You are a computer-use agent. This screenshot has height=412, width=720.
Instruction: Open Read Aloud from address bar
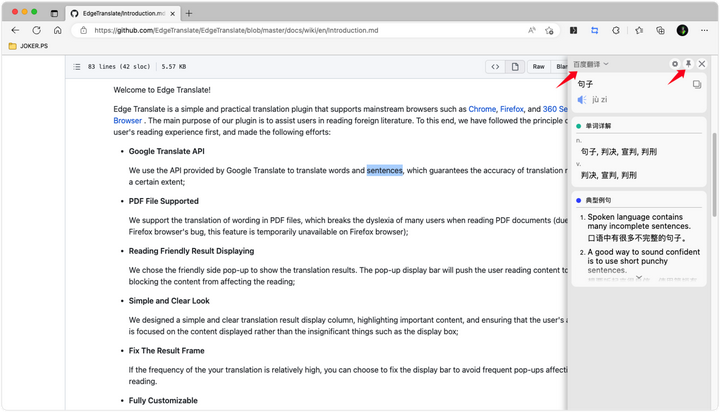click(x=531, y=30)
